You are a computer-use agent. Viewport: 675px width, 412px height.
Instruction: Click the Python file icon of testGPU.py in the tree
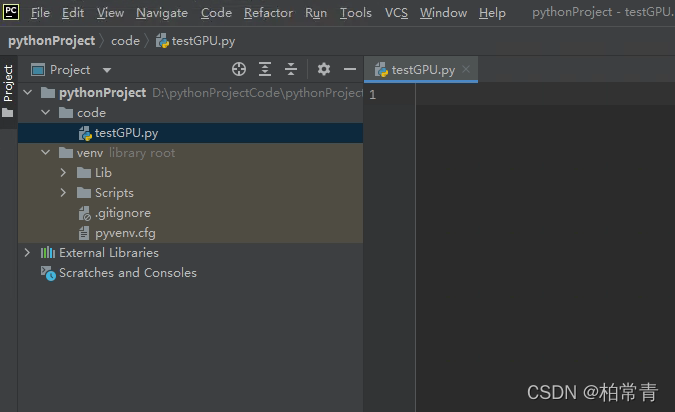(x=85, y=133)
